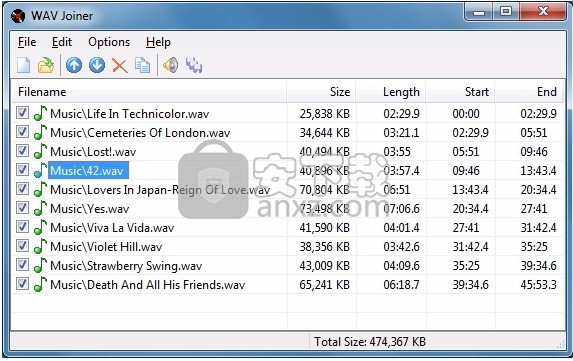Click size value 34,644 KB
573x361 pixels.
325,133
